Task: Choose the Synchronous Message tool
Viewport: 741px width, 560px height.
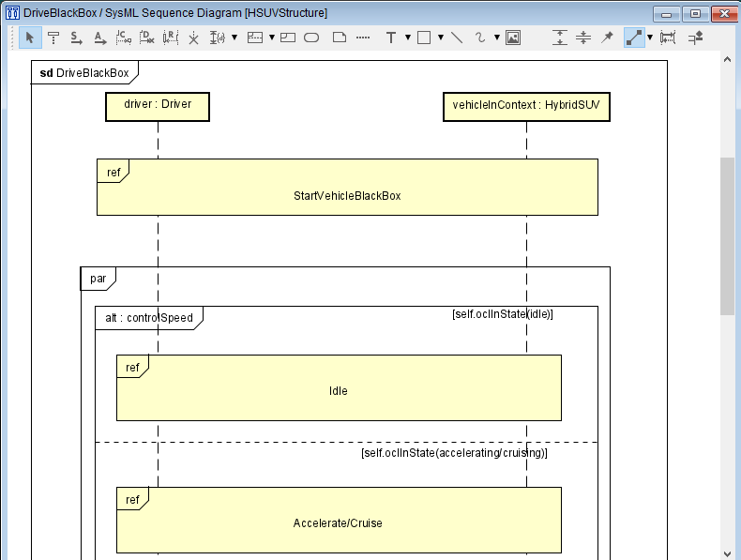Action: [77, 38]
